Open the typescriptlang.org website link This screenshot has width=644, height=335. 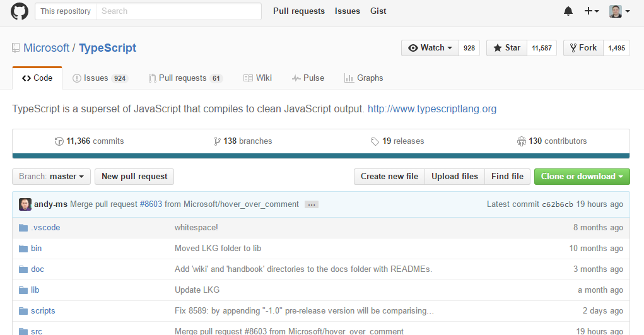(432, 109)
